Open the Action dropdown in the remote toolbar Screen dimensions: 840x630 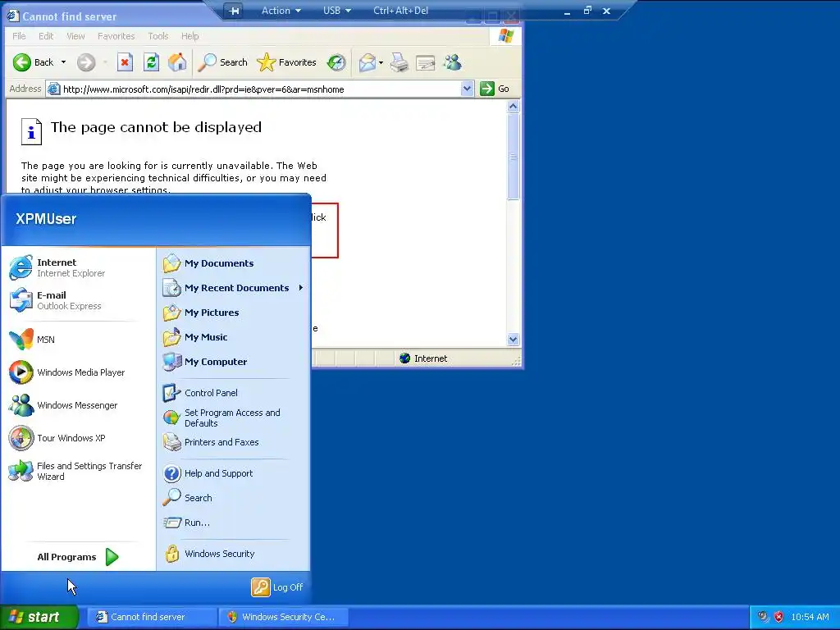pyautogui.click(x=281, y=11)
